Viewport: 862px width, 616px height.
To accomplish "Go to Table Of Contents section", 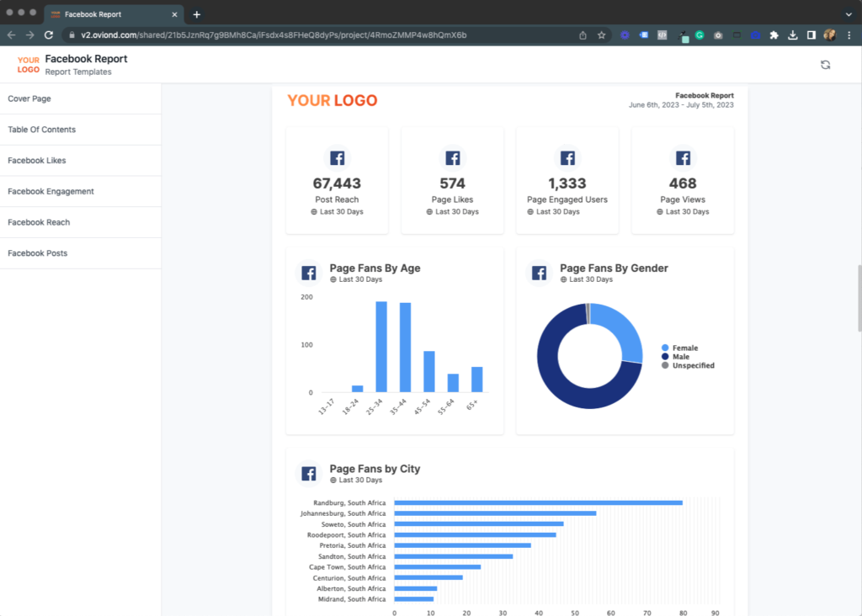I will click(80, 130).
